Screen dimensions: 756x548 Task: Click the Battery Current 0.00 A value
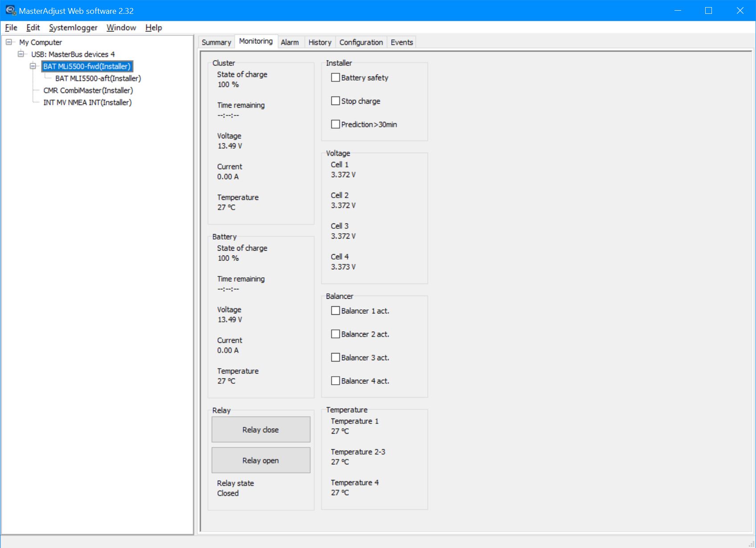(x=228, y=350)
